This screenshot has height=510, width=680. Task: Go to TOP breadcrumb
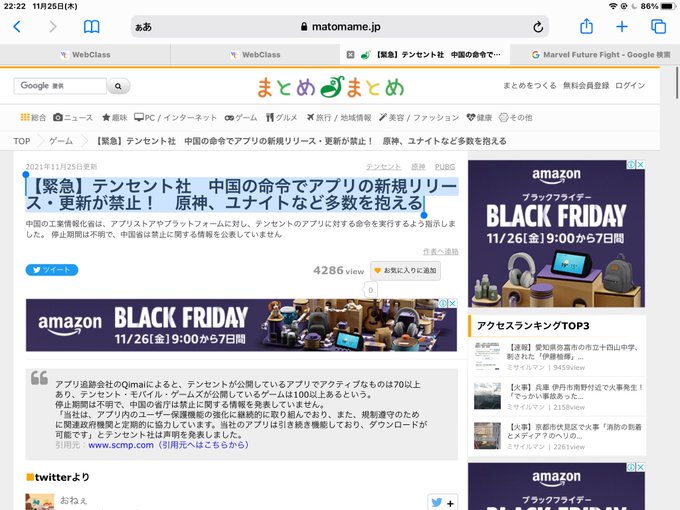(x=22, y=141)
